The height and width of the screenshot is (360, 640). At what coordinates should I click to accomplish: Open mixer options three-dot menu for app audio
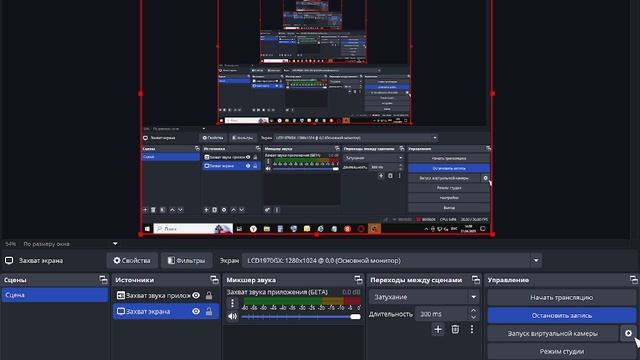pos(232,303)
